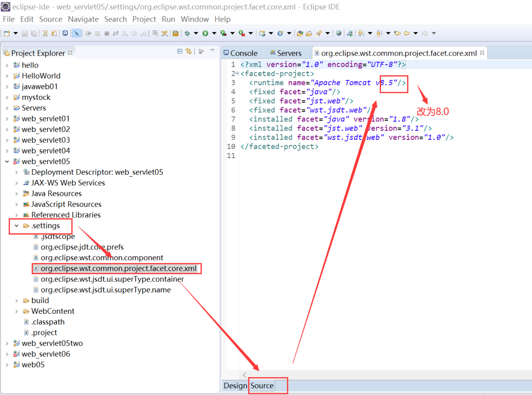532x395 pixels.
Task: Click the Open Type icon
Action: click(x=300, y=33)
